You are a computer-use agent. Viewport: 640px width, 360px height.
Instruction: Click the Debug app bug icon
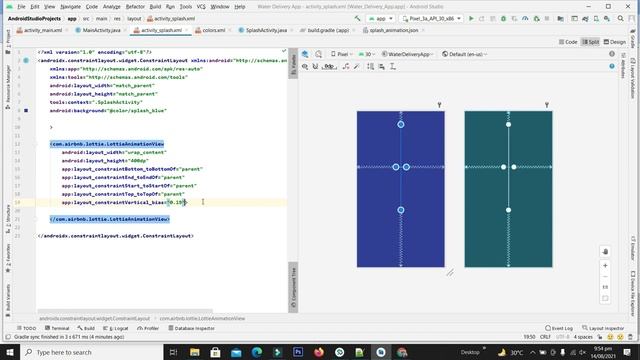pos(503,18)
